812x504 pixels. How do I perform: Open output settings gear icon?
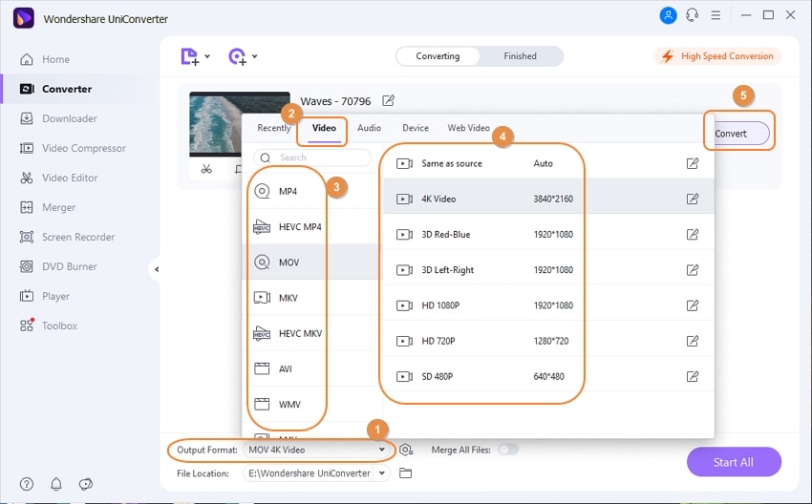tap(406, 451)
